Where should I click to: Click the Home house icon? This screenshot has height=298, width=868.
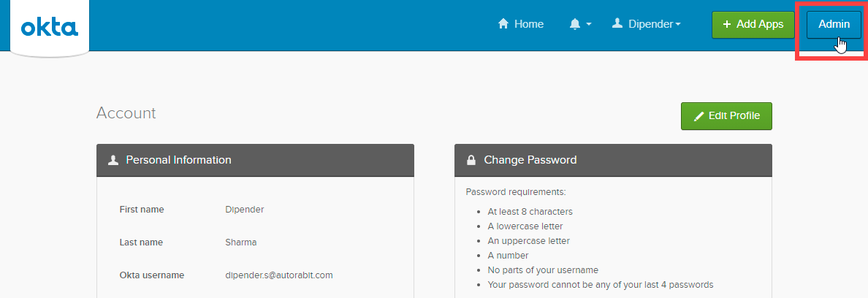pos(503,24)
